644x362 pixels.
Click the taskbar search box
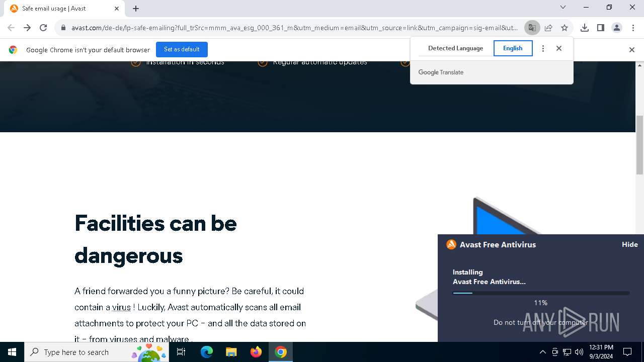[x=97, y=352]
